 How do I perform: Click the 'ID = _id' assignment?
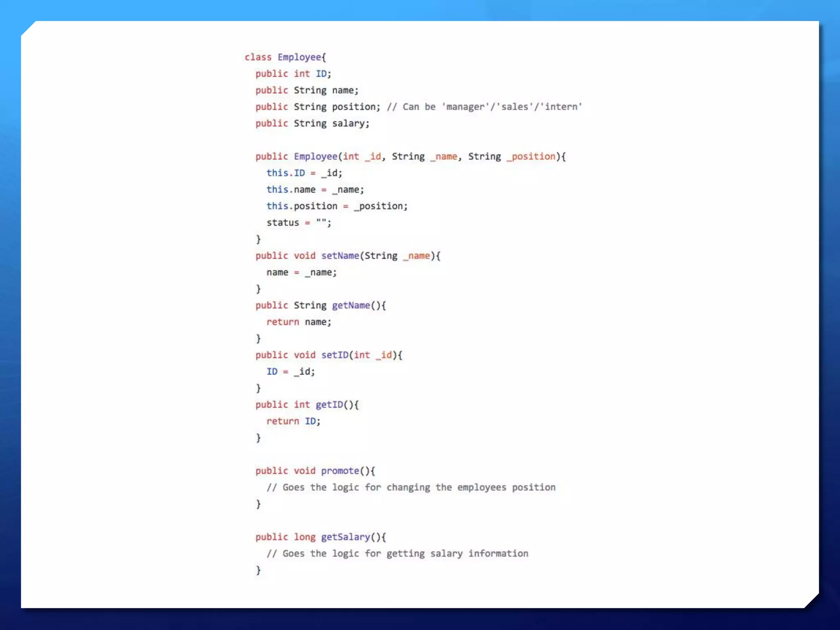click(x=290, y=372)
